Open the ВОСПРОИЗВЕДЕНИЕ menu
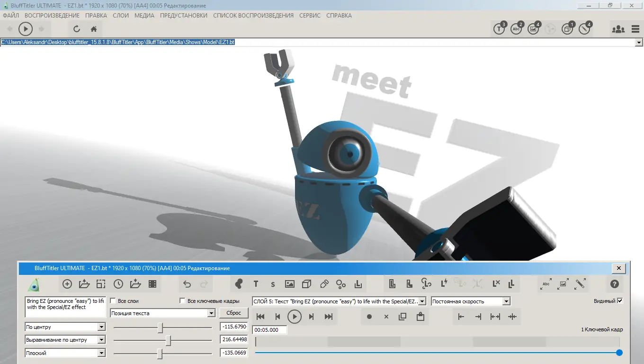 (x=52, y=15)
